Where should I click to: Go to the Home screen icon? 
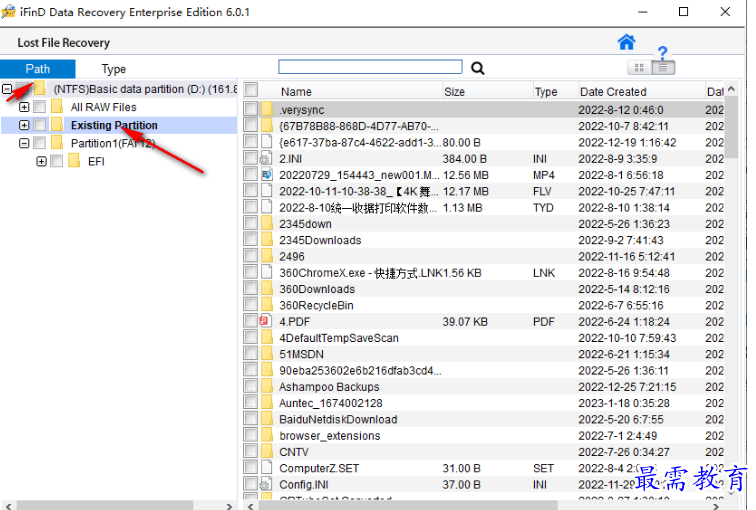point(626,42)
